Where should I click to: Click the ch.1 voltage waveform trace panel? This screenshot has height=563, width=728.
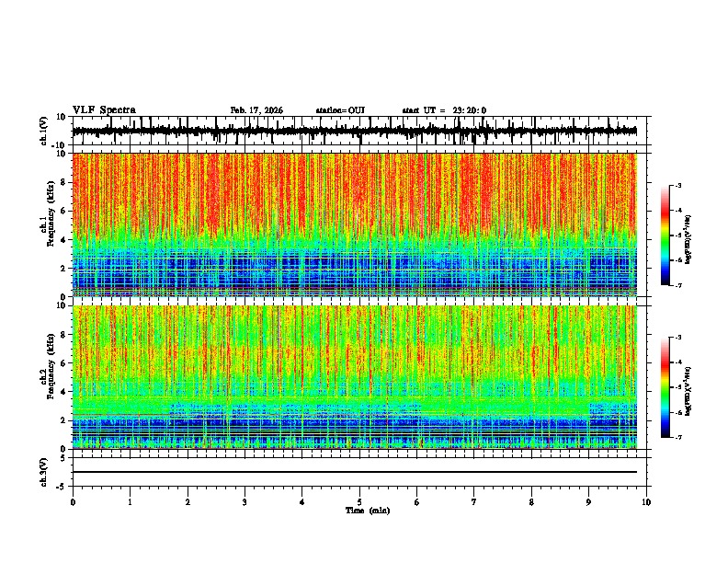[x=359, y=131]
